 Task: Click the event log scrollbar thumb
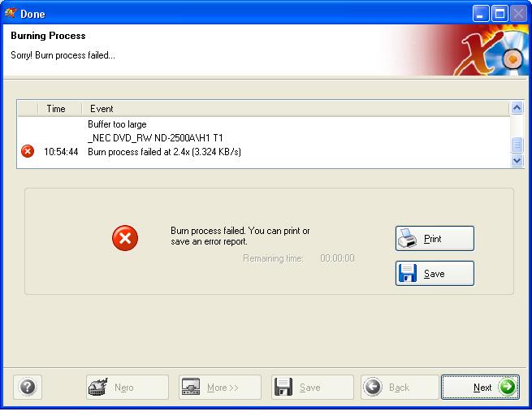click(517, 145)
